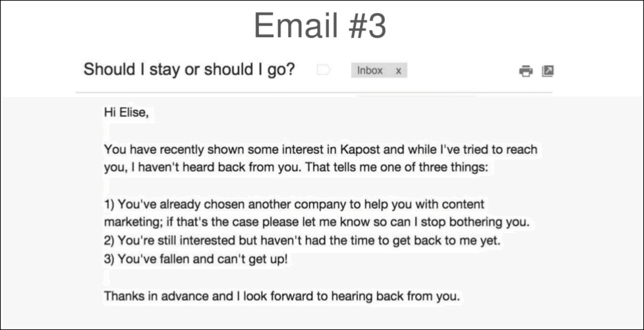644x330 pixels.
Task: Click the importance marker beside the subject
Action: click(x=323, y=70)
